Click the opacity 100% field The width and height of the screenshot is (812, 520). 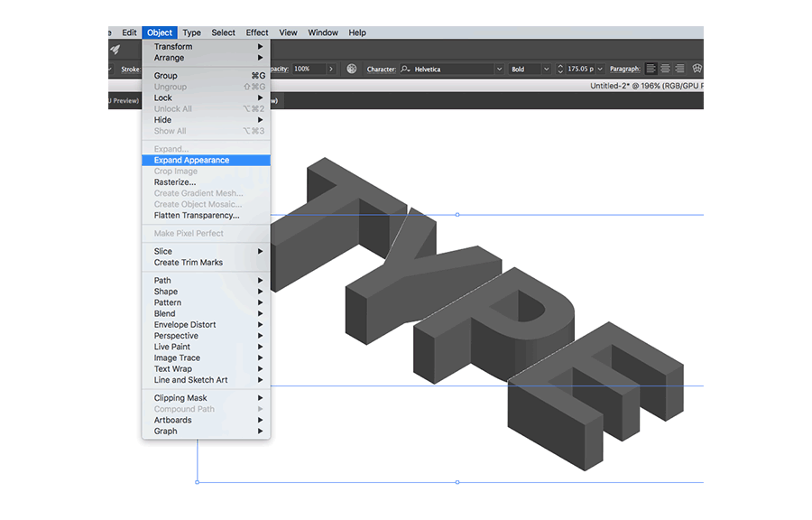click(x=309, y=69)
